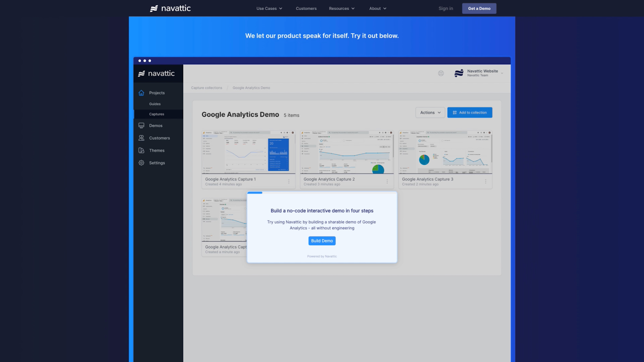
Task: Click the Demos monitor icon in sidebar
Action: [x=141, y=125]
